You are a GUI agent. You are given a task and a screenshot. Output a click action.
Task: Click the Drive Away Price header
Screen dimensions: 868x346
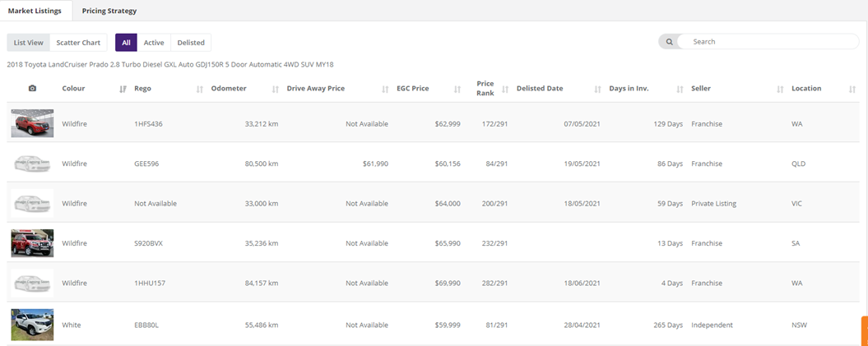(x=316, y=89)
